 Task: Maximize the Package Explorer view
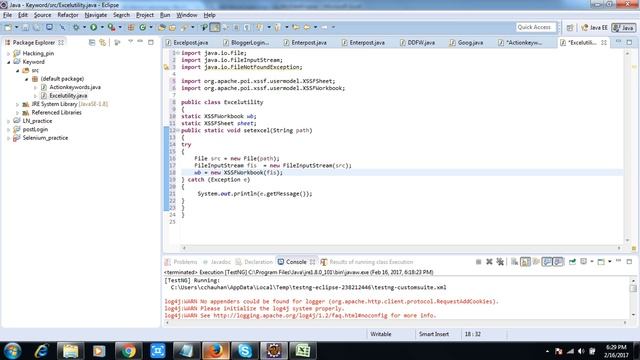click(x=151, y=42)
